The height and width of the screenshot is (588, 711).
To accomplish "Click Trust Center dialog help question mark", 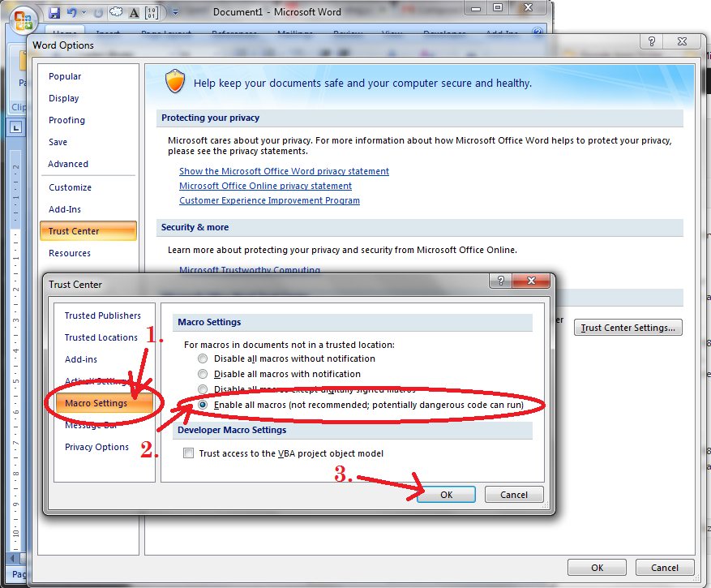I will [500, 281].
